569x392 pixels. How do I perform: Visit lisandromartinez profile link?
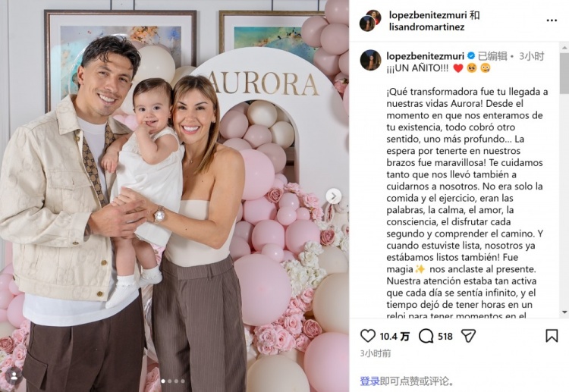point(426,27)
